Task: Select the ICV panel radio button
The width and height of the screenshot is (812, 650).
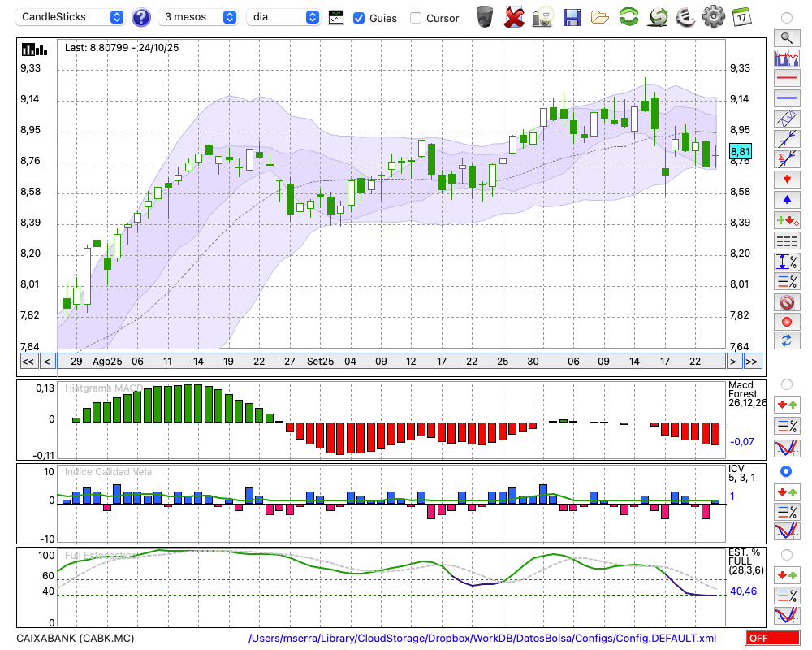Action: (787, 471)
